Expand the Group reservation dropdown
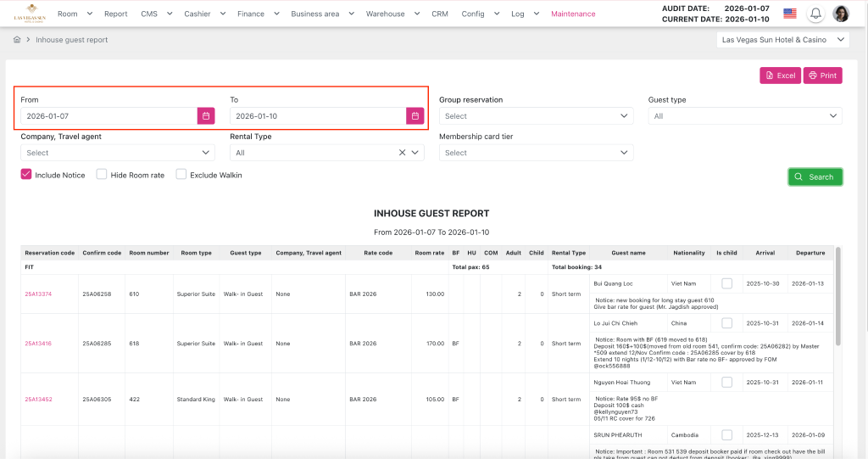Viewport: 868px width, 459px height. [536, 116]
